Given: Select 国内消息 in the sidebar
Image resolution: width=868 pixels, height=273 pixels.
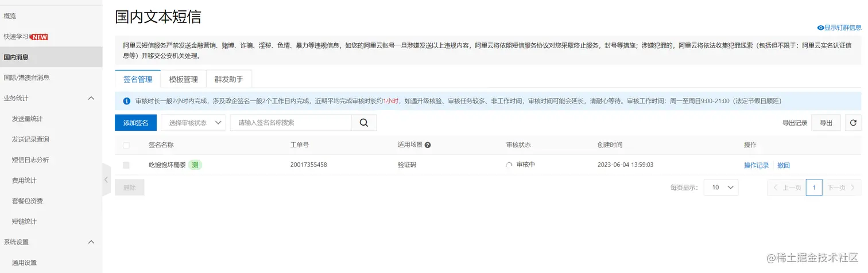Looking at the screenshot, I should [51, 57].
